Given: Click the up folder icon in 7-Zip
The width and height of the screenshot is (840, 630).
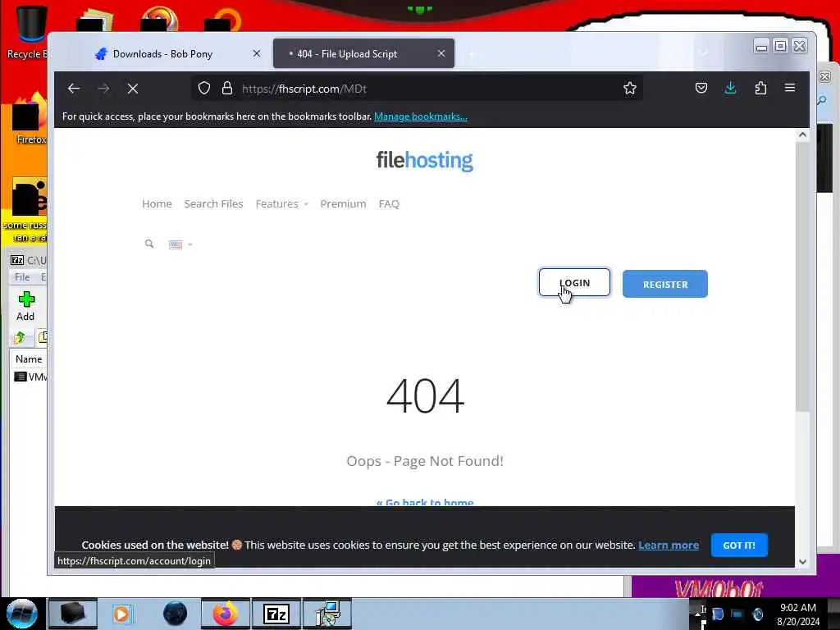Looking at the screenshot, I should [x=20, y=337].
